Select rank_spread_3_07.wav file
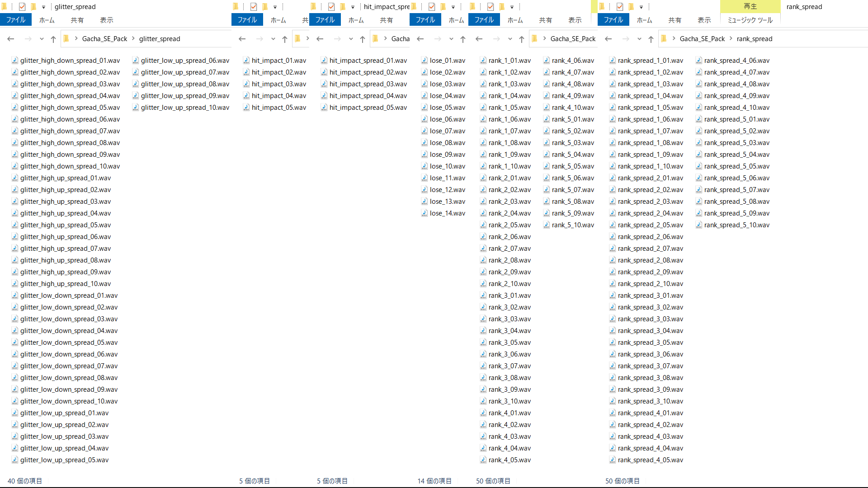Image resolution: width=868 pixels, height=488 pixels. 650,366
